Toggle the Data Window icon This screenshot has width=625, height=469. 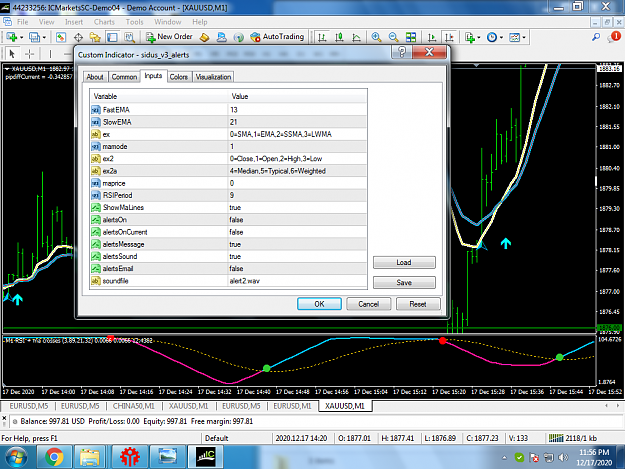(x=78, y=37)
